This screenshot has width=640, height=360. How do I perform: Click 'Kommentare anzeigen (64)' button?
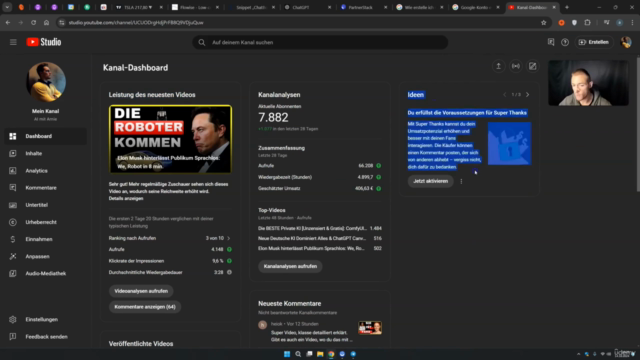[x=145, y=307]
